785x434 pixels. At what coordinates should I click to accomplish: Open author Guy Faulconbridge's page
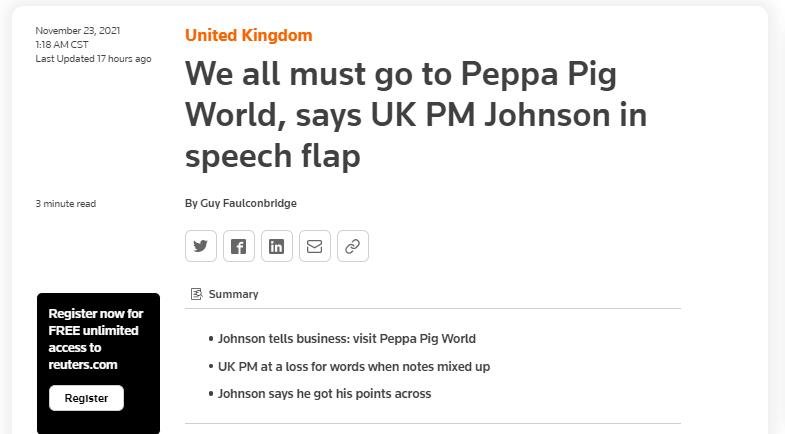click(x=248, y=203)
